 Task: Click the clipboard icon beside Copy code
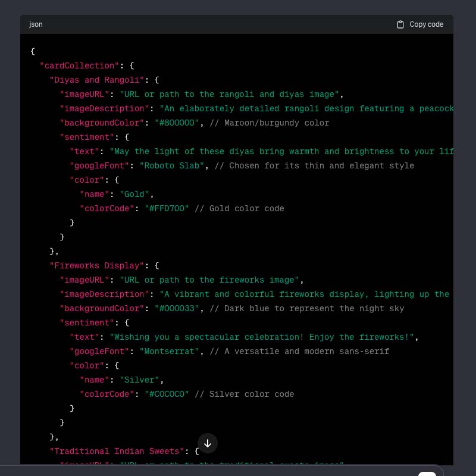point(399,24)
